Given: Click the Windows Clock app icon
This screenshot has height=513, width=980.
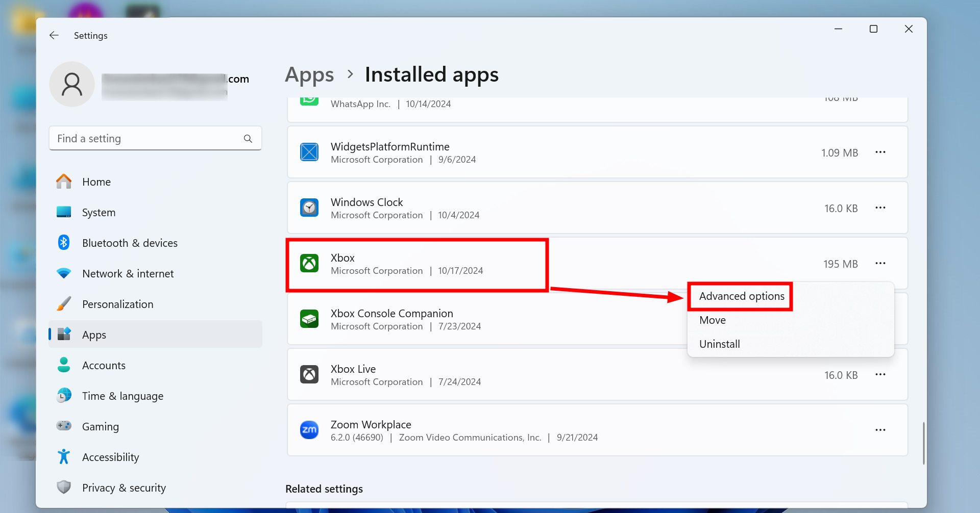Looking at the screenshot, I should pos(309,208).
